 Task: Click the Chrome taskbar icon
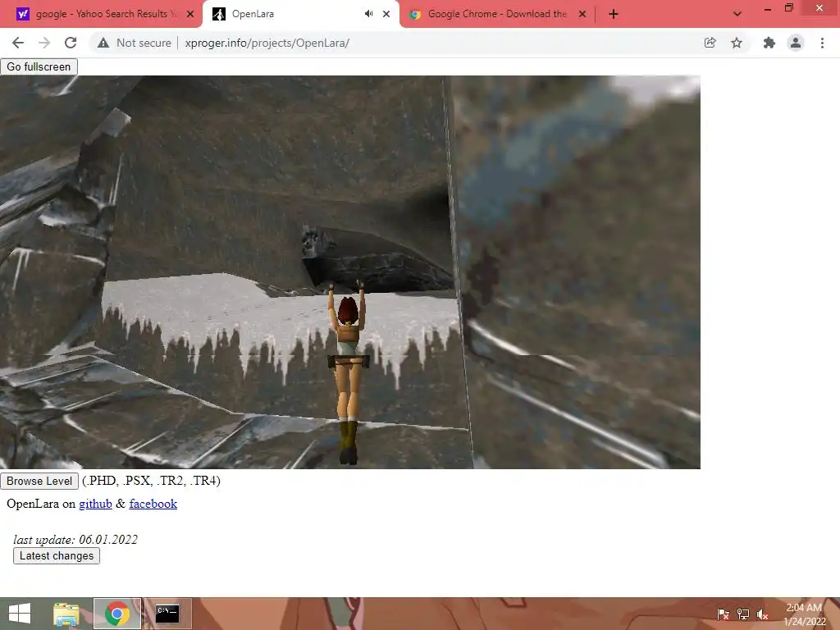(116, 614)
